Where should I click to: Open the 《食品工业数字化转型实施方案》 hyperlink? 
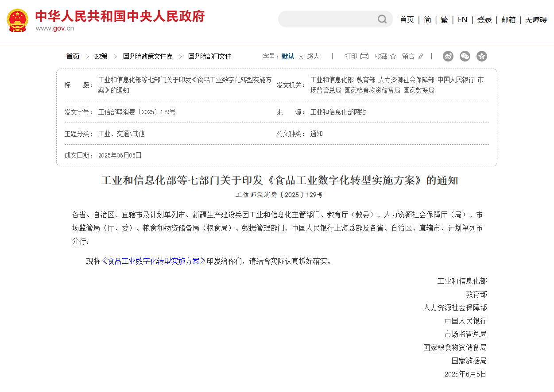click(153, 261)
